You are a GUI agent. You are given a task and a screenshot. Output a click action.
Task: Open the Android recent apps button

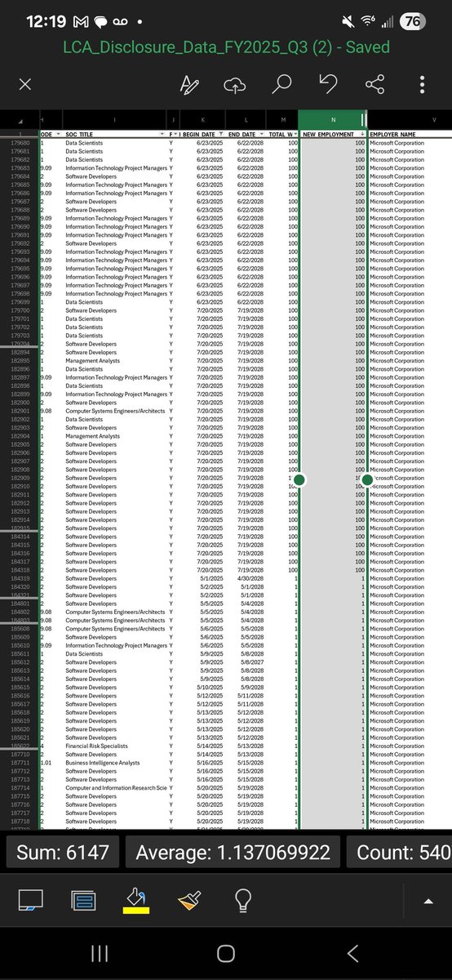tap(100, 953)
